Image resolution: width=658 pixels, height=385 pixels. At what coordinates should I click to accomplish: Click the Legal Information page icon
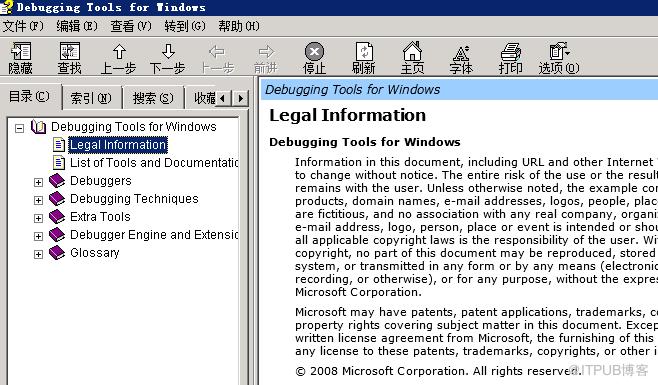click(59, 144)
